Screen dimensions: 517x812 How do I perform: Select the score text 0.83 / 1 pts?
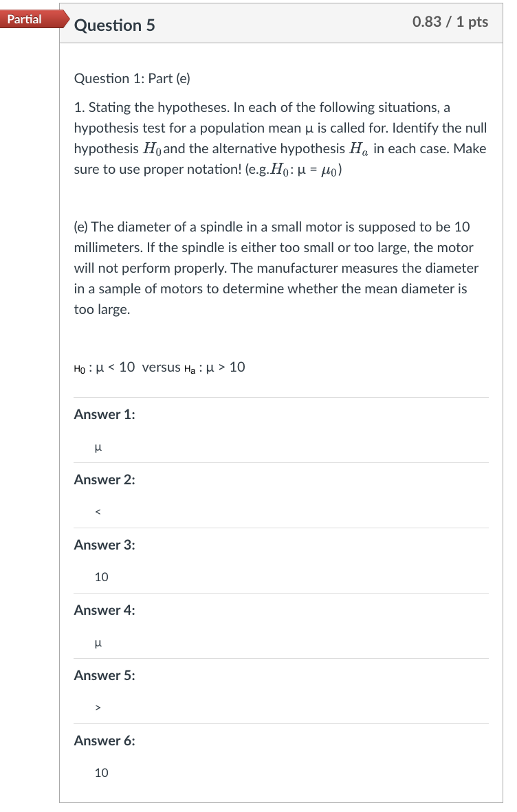coord(450,22)
